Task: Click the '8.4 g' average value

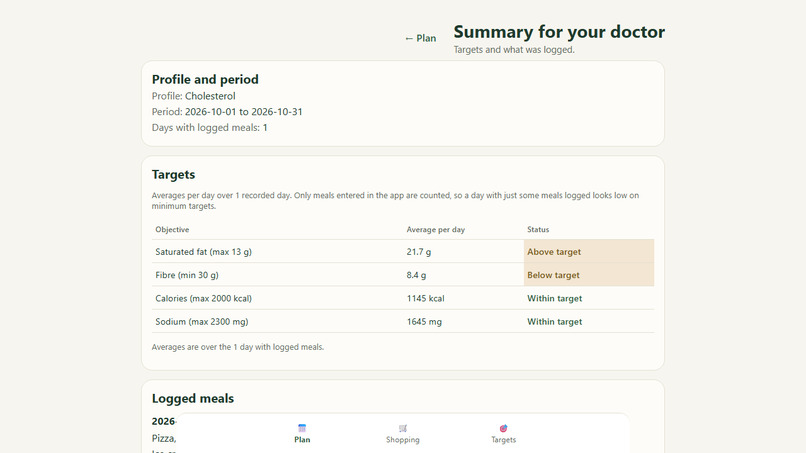Action: click(416, 275)
